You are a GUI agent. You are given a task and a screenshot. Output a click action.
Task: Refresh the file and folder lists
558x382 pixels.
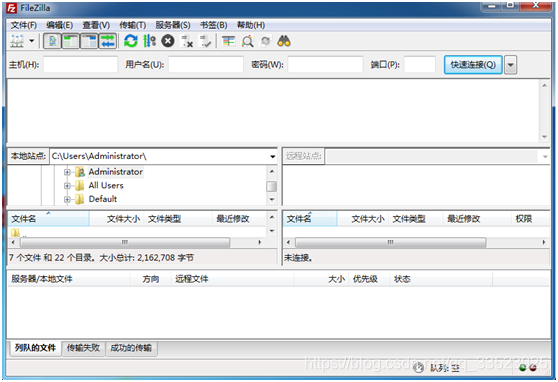click(x=131, y=41)
